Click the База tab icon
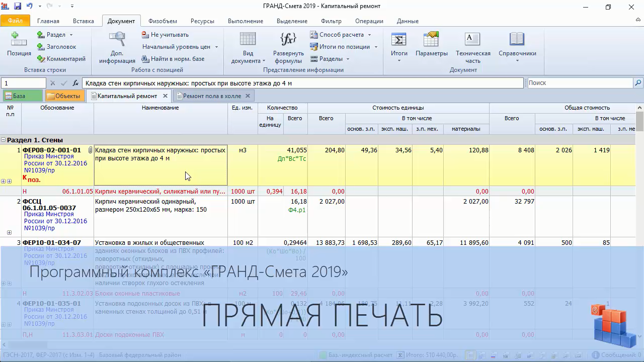The image size is (644, 362). pyautogui.click(x=9, y=96)
